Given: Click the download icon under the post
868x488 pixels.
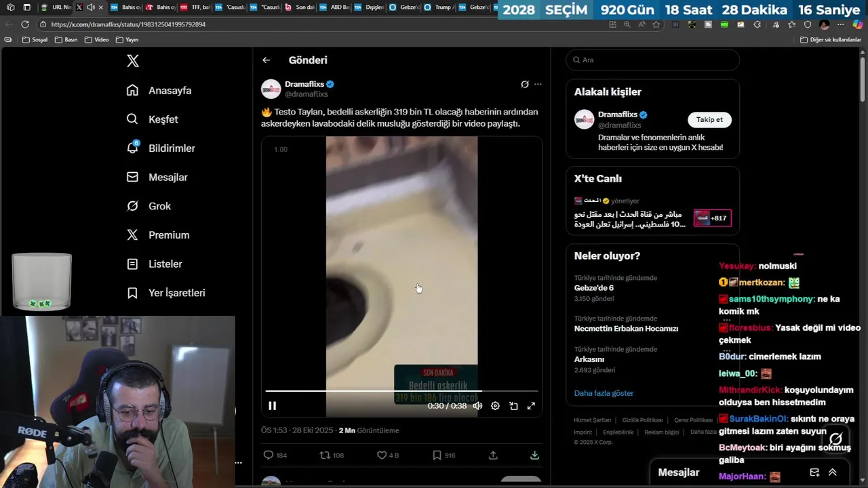Looking at the screenshot, I should click(534, 455).
